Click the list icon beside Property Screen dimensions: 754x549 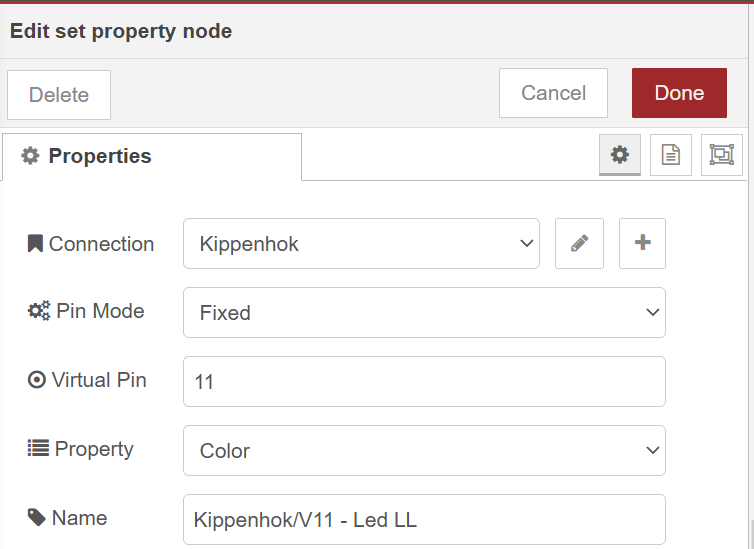coord(37,449)
